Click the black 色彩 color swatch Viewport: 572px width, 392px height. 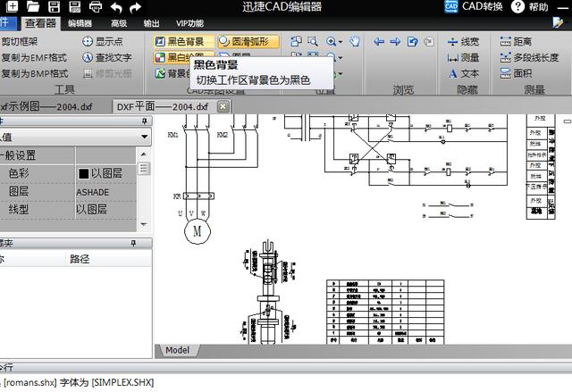point(83,174)
